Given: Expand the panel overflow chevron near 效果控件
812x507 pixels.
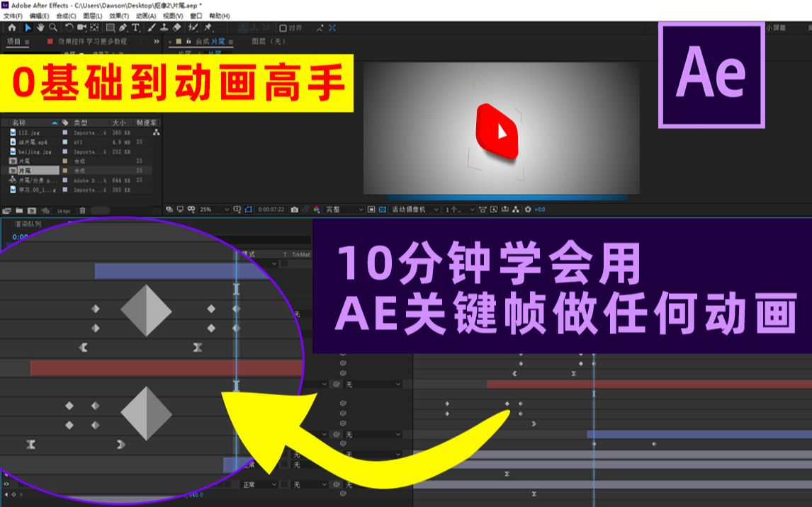Looking at the screenshot, I should tap(157, 41).
